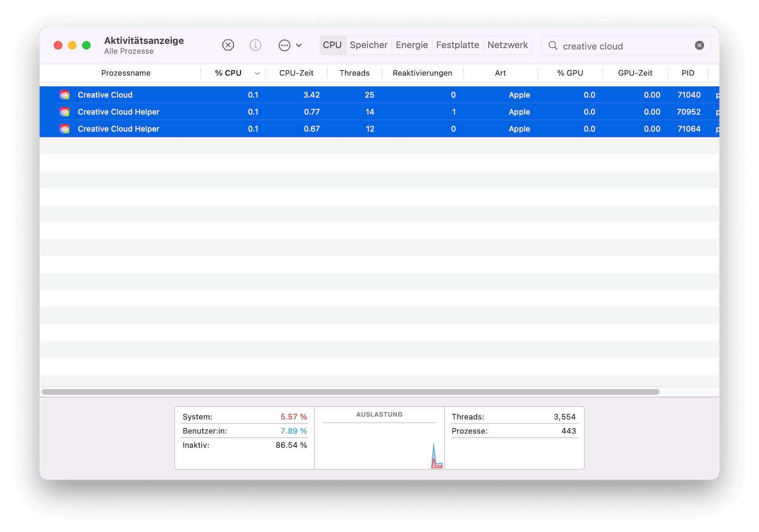The height and width of the screenshot is (532, 759).
Task: Click the green zoom window button
Action: click(86, 45)
